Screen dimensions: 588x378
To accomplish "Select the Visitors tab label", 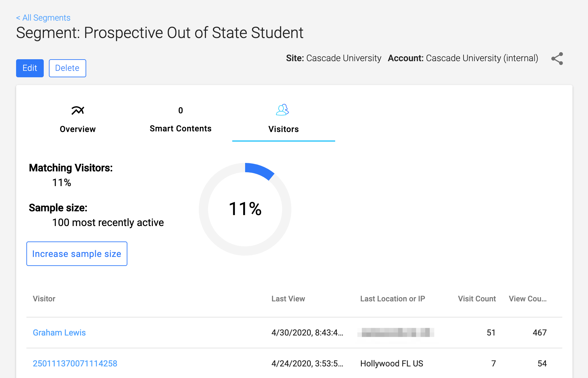I will click(283, 129).
